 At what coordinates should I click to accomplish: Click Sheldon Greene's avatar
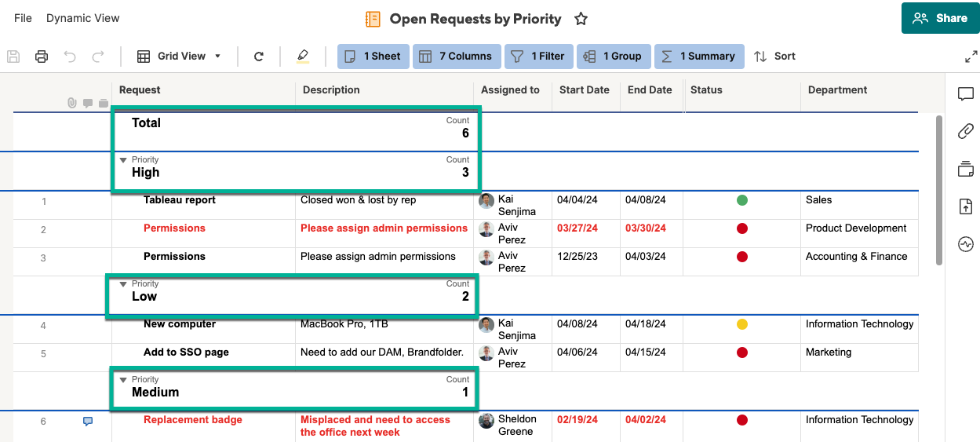486,421
